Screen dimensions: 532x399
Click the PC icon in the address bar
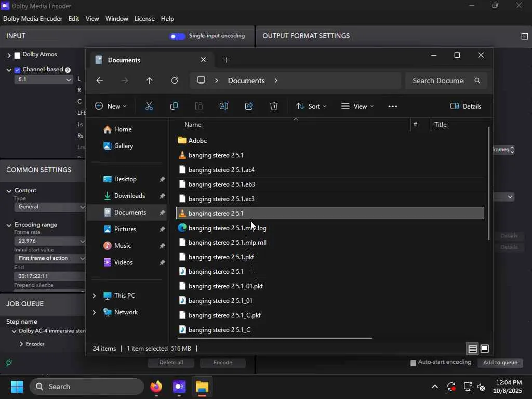(201, 81)
